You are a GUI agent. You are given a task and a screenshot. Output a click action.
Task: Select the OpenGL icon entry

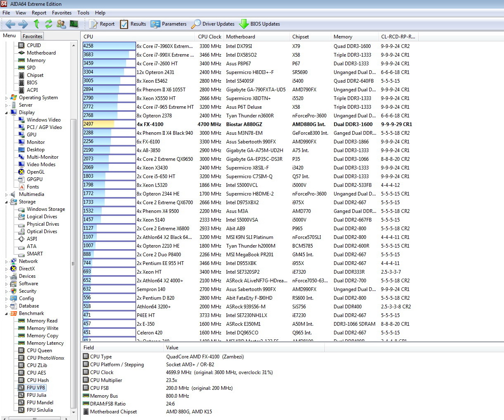[x=21, y=172]
